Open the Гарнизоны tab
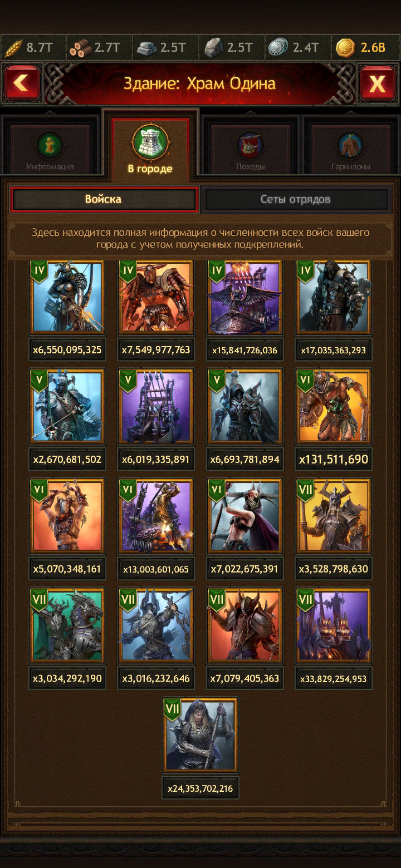The width and height of the screenshot is (401, 868). [351, 149]
